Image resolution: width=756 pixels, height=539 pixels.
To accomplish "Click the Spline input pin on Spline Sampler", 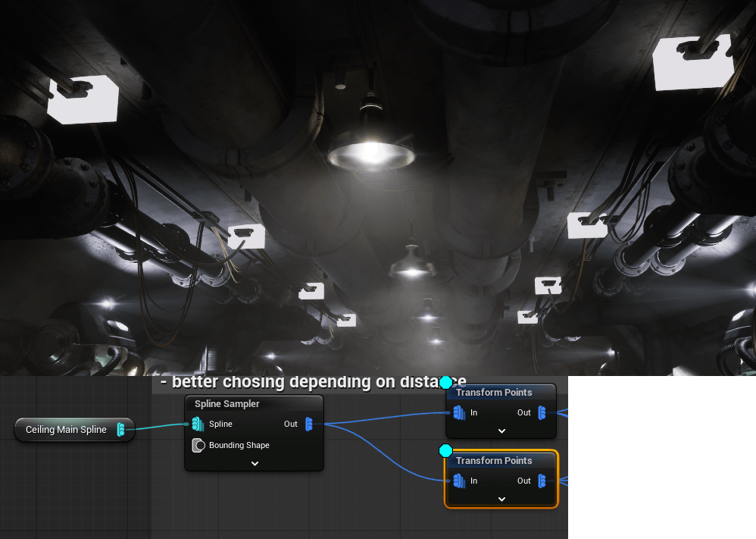I will [x=198, y=424].
